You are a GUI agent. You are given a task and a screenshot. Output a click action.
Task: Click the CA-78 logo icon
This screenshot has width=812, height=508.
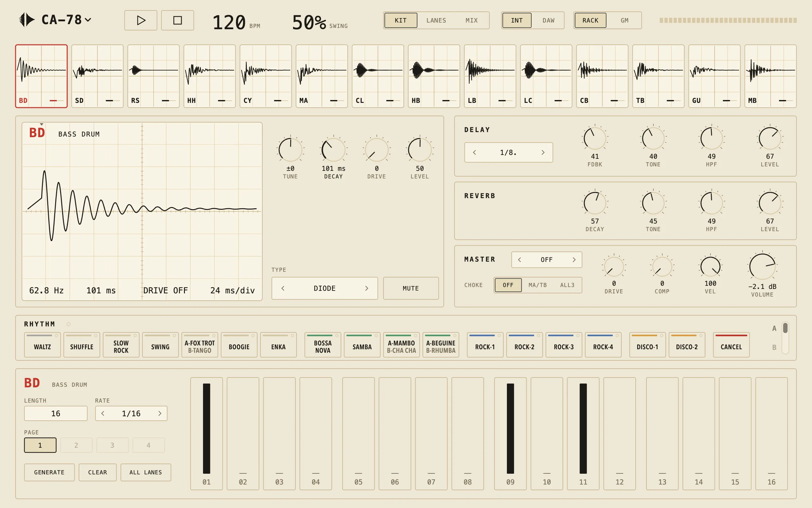pyautogui.click(x=27, y=20)
